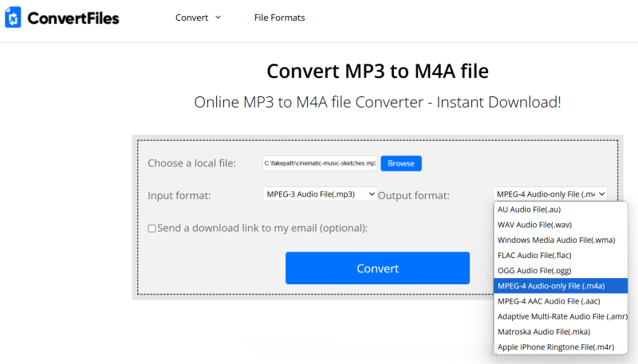Select Matroska Audio File (.mka) option

[x=544, y=331]
